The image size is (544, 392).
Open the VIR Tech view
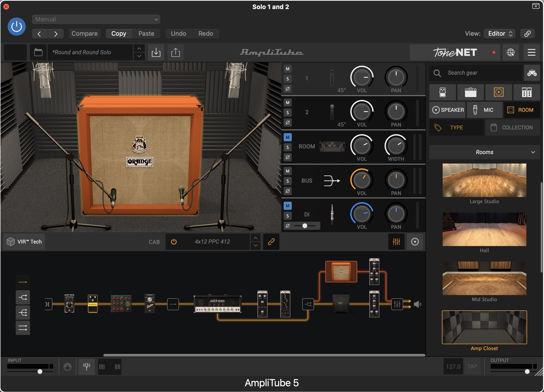coord(24,242)
